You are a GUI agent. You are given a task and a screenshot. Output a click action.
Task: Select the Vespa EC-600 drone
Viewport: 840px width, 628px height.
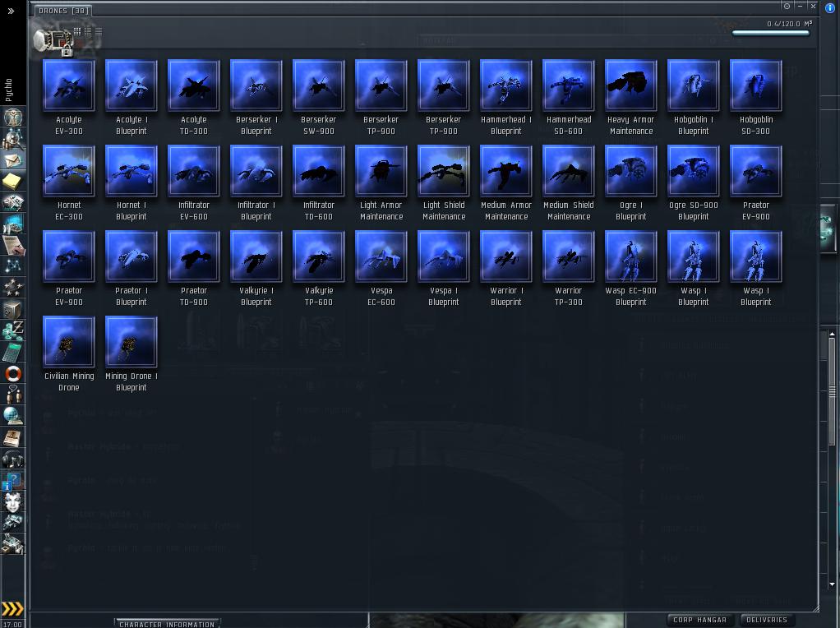(381, 269)
